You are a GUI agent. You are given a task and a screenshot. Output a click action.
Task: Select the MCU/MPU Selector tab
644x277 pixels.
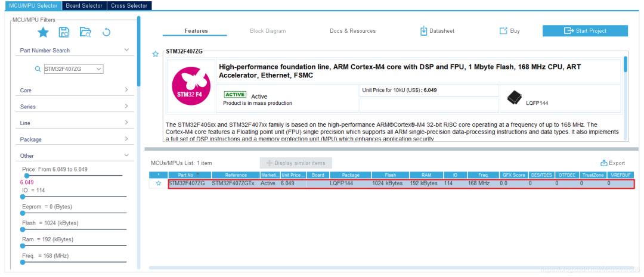tap(33, 6)
